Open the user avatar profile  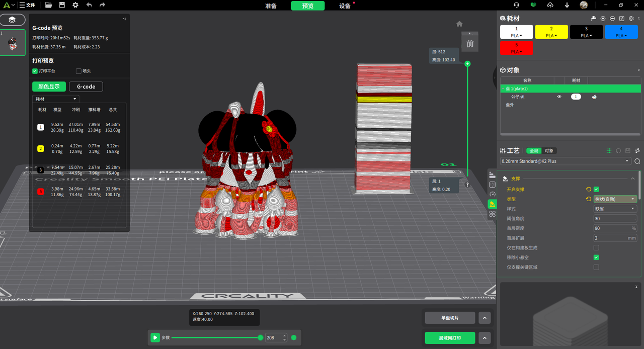point(584,5)
